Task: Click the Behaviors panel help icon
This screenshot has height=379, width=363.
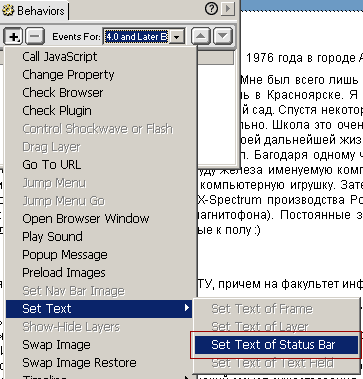Action: pos(211,9)
